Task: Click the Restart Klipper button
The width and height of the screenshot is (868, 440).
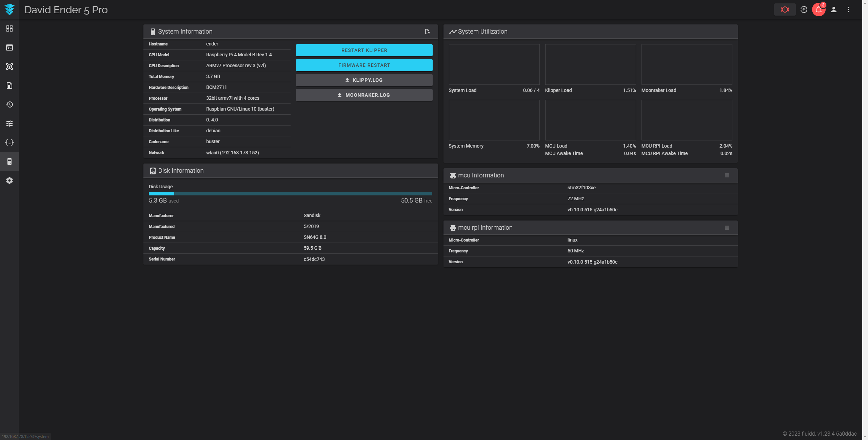Action: [364, 50]
